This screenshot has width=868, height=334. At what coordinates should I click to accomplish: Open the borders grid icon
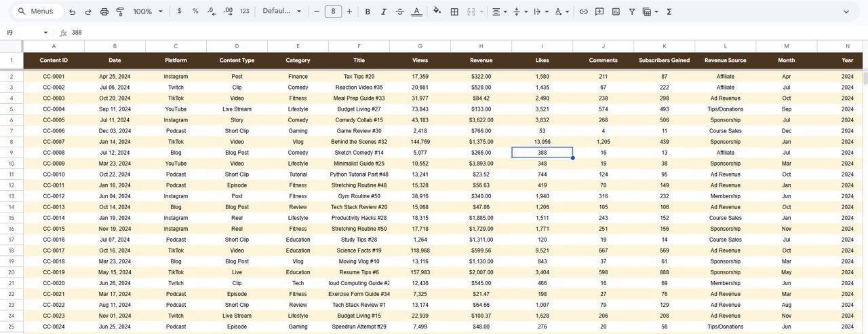[454, 12]
